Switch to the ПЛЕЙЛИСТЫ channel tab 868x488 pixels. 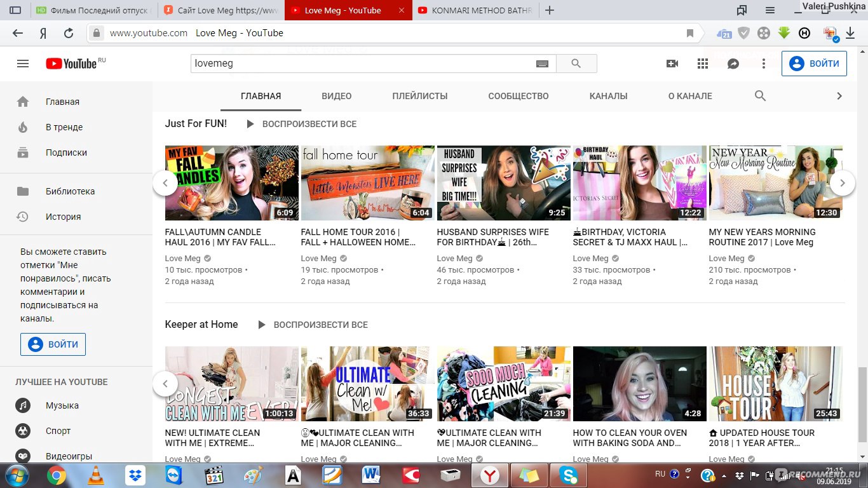pos(420,96)
